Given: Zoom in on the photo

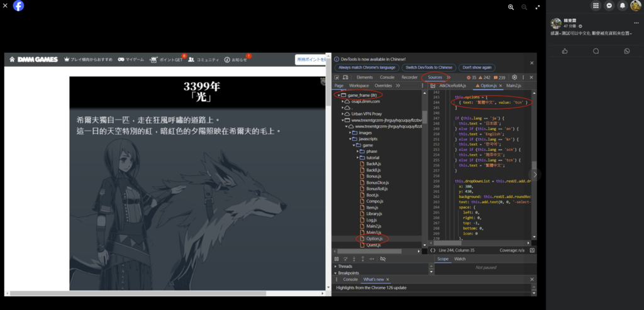Looking at the screenshot, I should 511,7.
